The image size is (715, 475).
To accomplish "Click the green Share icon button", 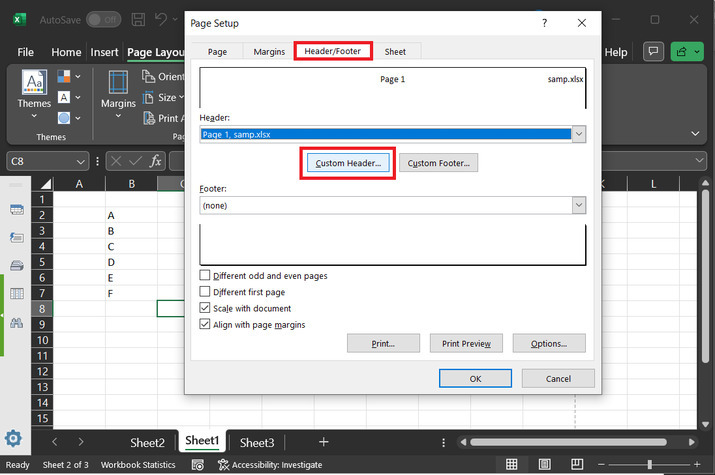I will [x=682, y=52].
